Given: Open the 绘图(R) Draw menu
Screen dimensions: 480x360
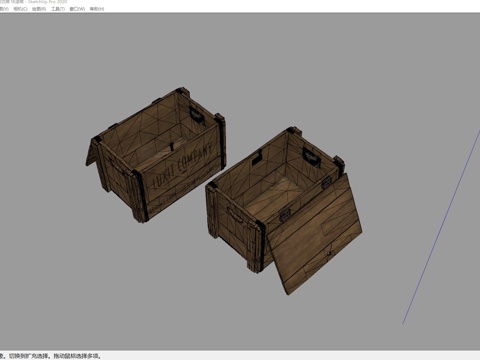Looking at the screenshot, I should [39, 9].
